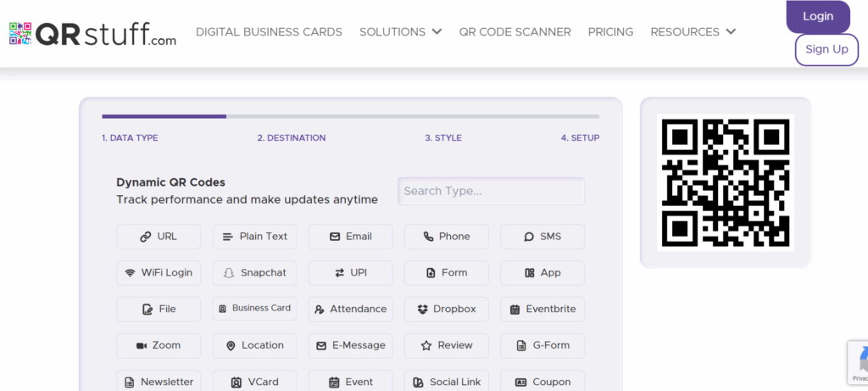Open the Resources menu label
Screen dimensions: 868x391
click(x=685, y=32)
